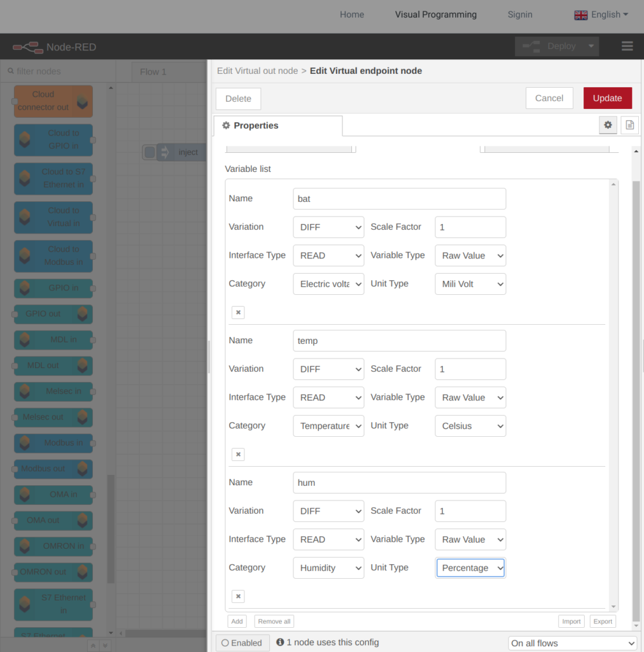Open node description document icon
This screenshot has height=652, width=644.
629,125
